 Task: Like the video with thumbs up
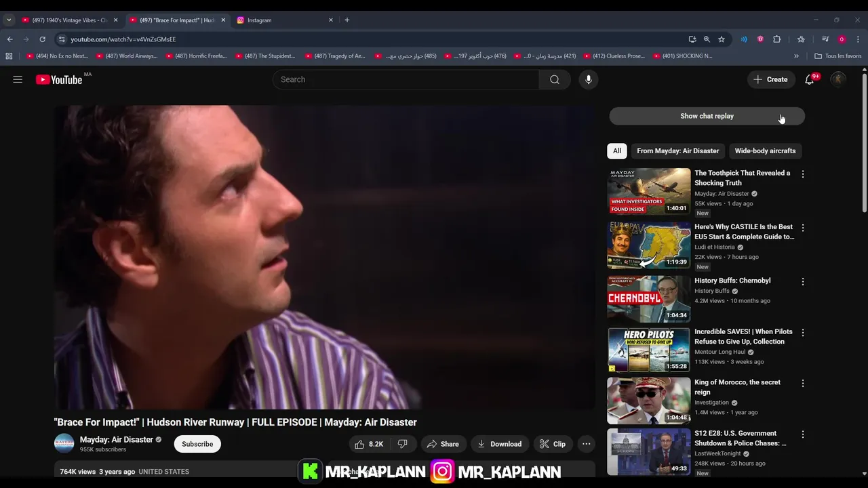368,444
